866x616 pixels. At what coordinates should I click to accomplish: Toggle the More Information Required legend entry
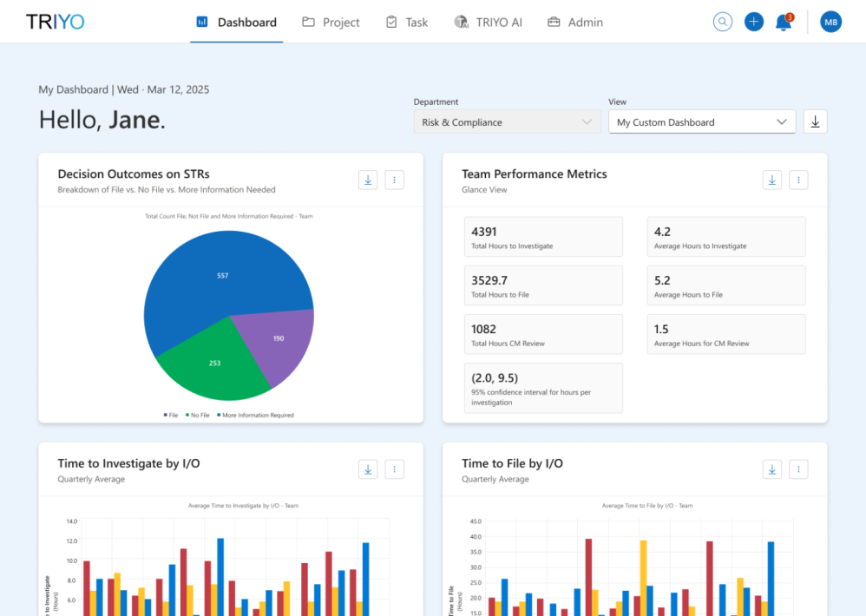point(256,415)
